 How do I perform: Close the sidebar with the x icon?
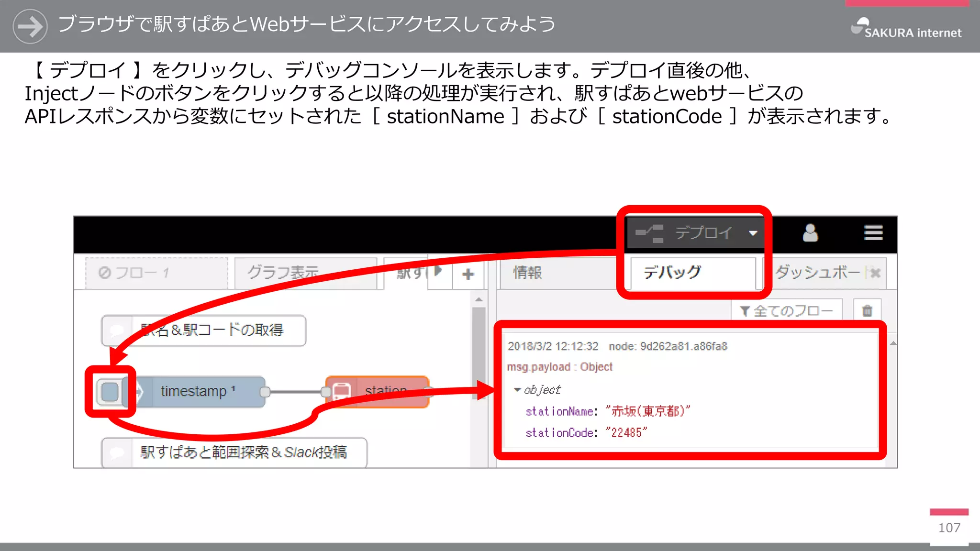(875, 273)
